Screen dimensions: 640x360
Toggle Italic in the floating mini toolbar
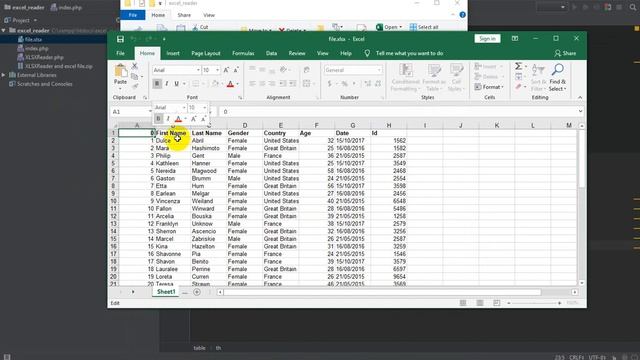pos(168,119)
